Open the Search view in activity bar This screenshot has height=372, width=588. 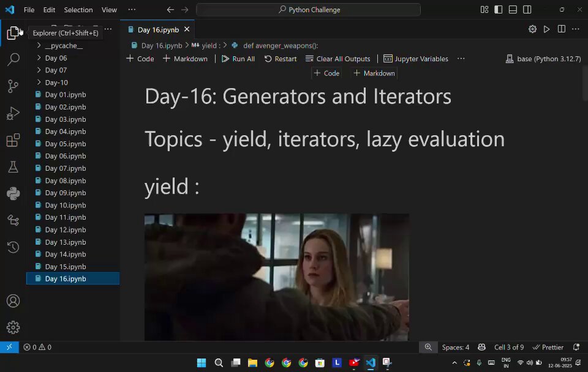pyautogui.click(x=13, y=59)
